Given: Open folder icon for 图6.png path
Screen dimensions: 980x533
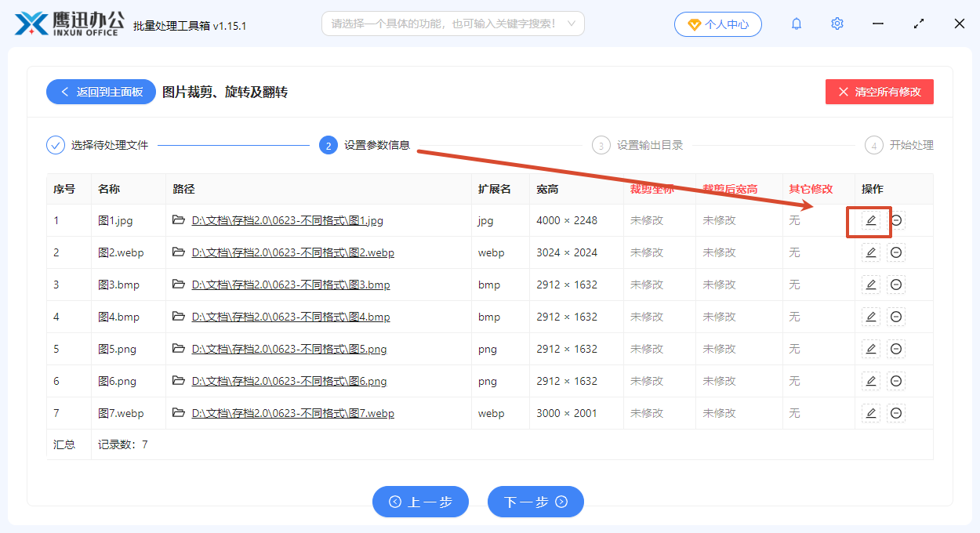Looking at the screenshot, I should tap(179, 381).
